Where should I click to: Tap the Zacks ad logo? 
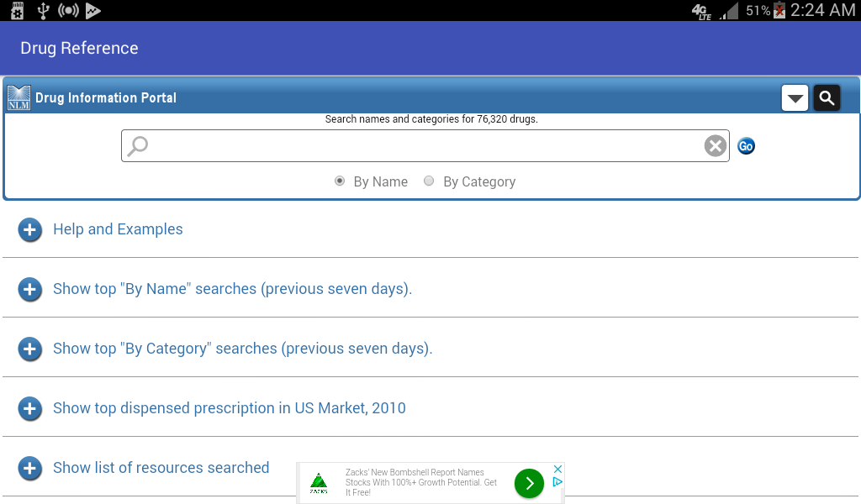pyautogui.click(x=319, y=483)
